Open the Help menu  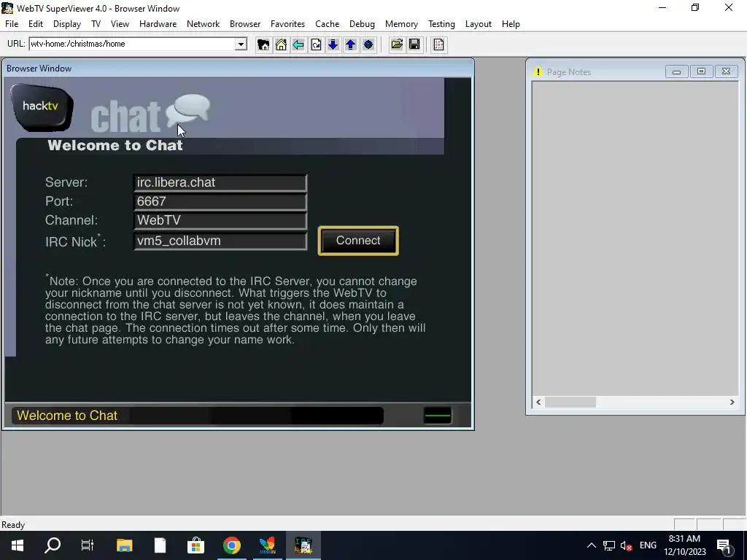pyautogui.click(x=511, y=24)
